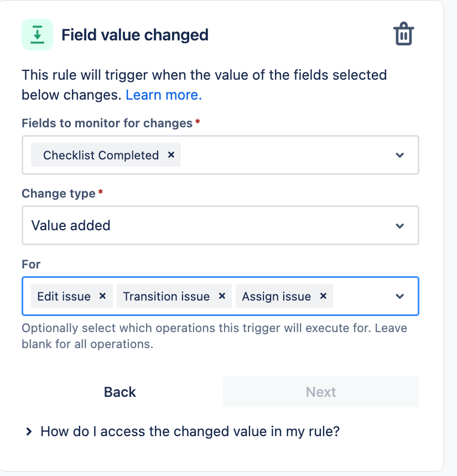
Task: Click "How do I access the changed value" text
Action: click(190, 432)
